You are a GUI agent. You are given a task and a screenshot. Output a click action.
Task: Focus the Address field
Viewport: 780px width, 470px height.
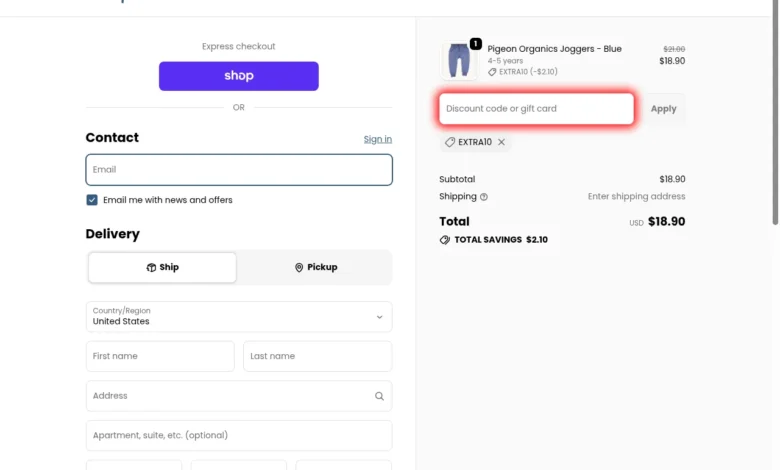point(239,396)
